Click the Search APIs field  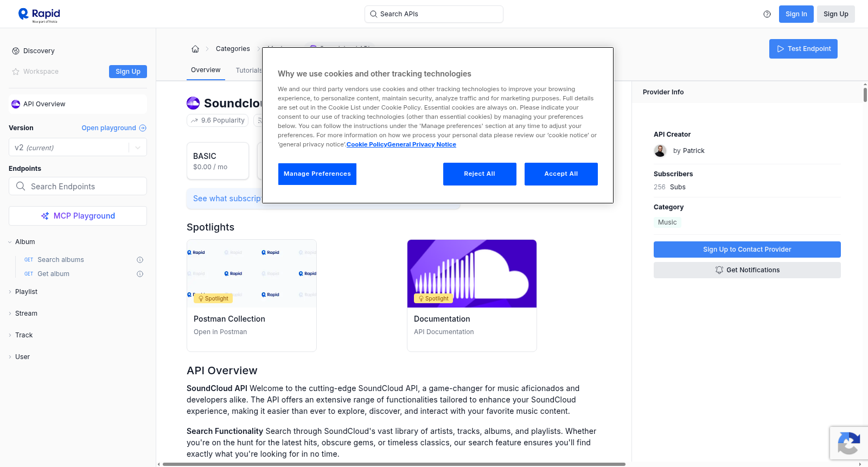click(x=434, y=14)
